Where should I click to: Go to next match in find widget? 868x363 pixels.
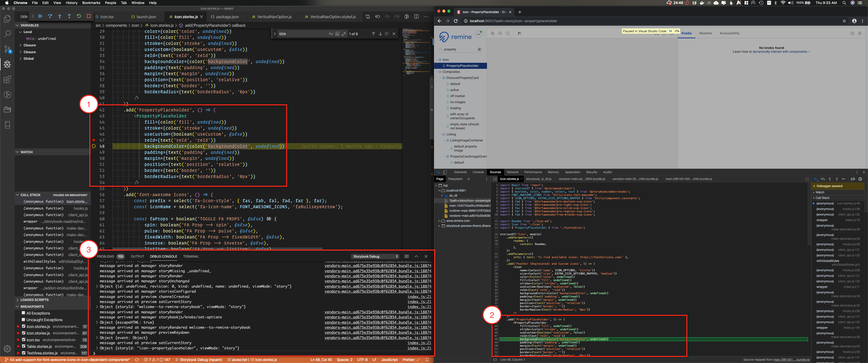point(380,34)
